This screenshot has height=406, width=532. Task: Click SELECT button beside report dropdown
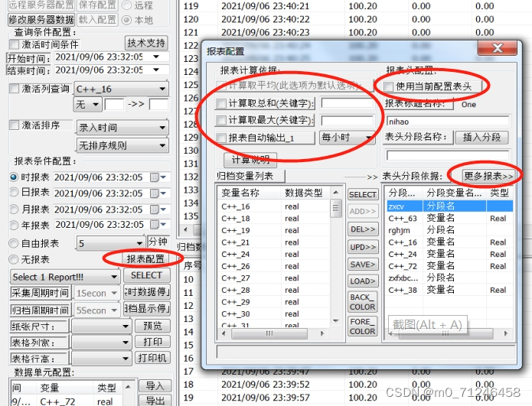[146, 275]
